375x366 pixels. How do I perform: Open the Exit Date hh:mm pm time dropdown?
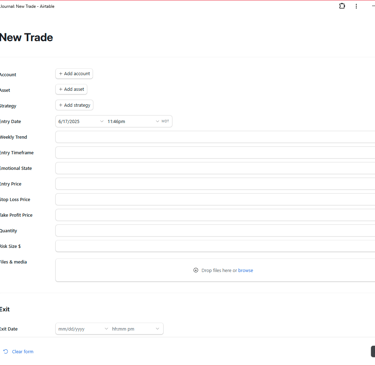136,329
